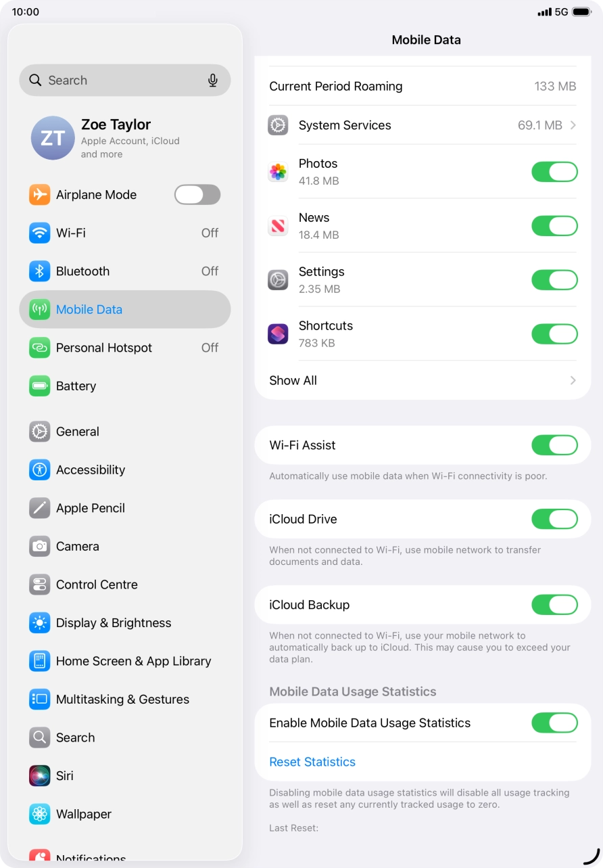Viewport: 603px width, 868px height.
Task: Expand the System Services chevron
Action: 573,125
